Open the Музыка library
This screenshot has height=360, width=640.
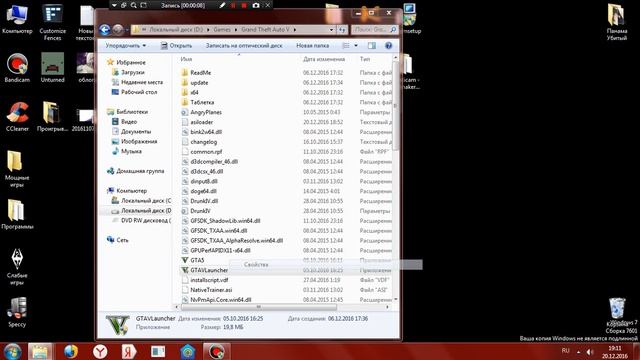(131, 151)
